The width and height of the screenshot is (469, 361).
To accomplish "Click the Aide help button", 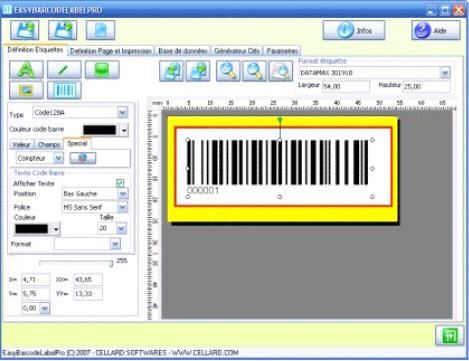I will point(436,30).
